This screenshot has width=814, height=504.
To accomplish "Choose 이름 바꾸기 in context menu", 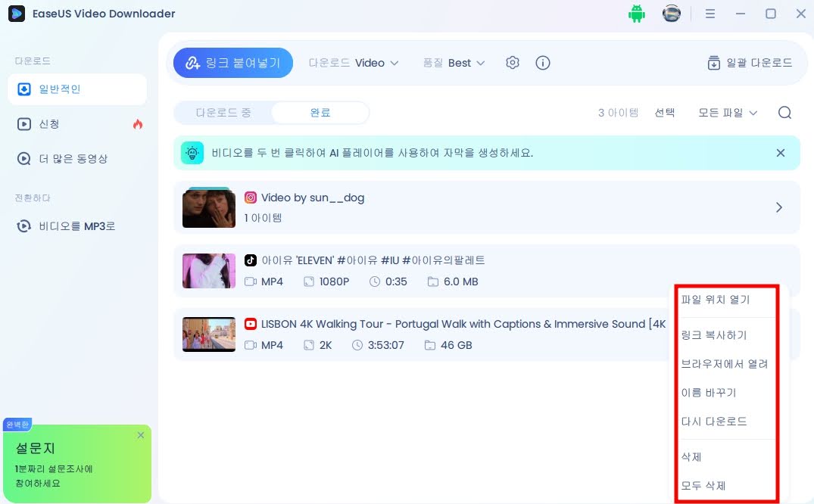I will click(709, 393).
